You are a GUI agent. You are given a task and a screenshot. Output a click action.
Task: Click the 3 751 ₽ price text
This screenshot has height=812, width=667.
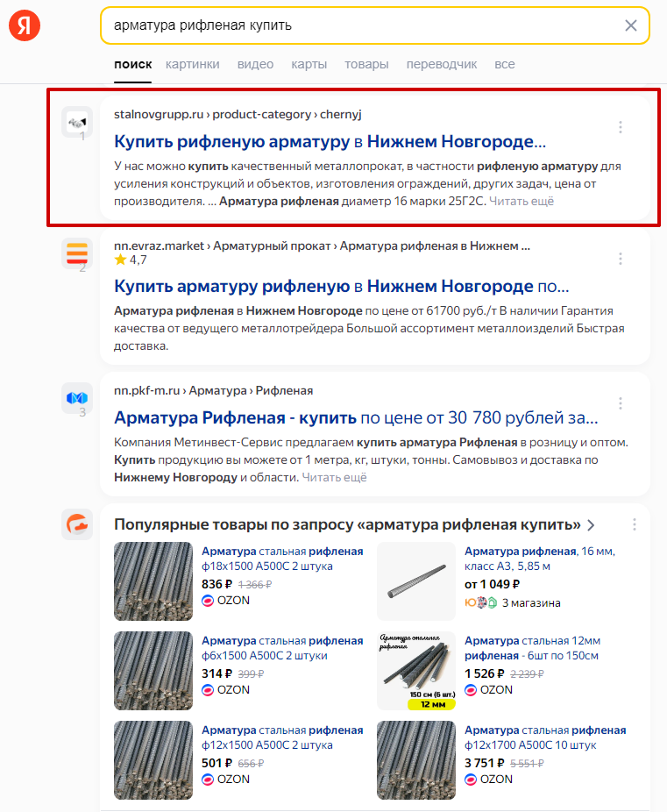point(485,763)
